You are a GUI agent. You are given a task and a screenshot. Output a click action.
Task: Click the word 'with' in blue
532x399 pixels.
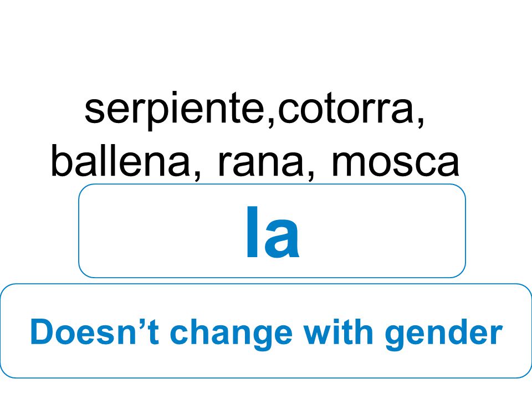tap(339, 332)
